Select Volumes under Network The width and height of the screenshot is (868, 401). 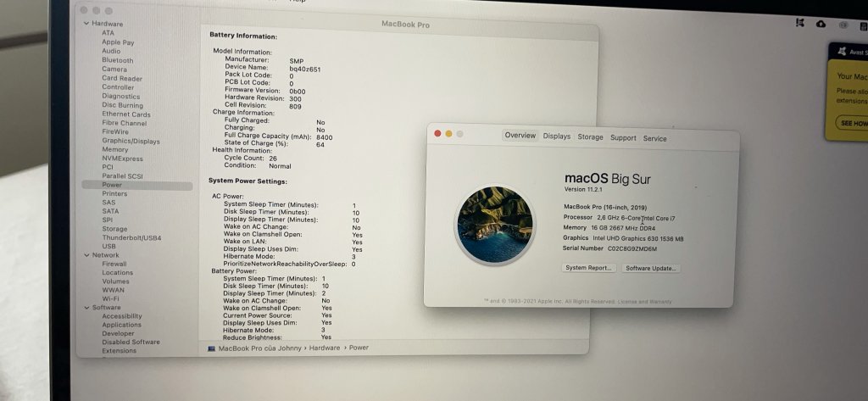coord(115,281)
